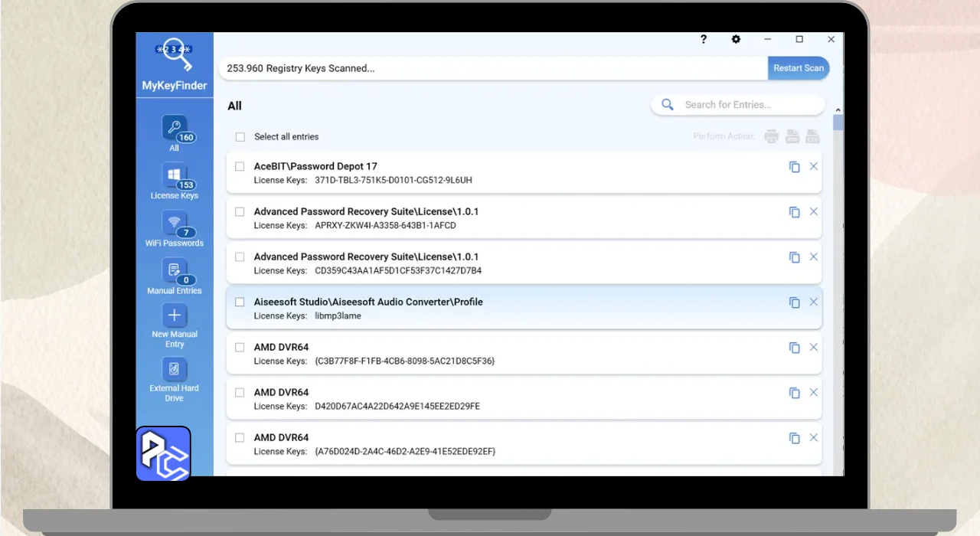Check the box for key APRXY-ZKW4I-A3358
The width and height of the screenshot is (980, 536).
(240, 211)
